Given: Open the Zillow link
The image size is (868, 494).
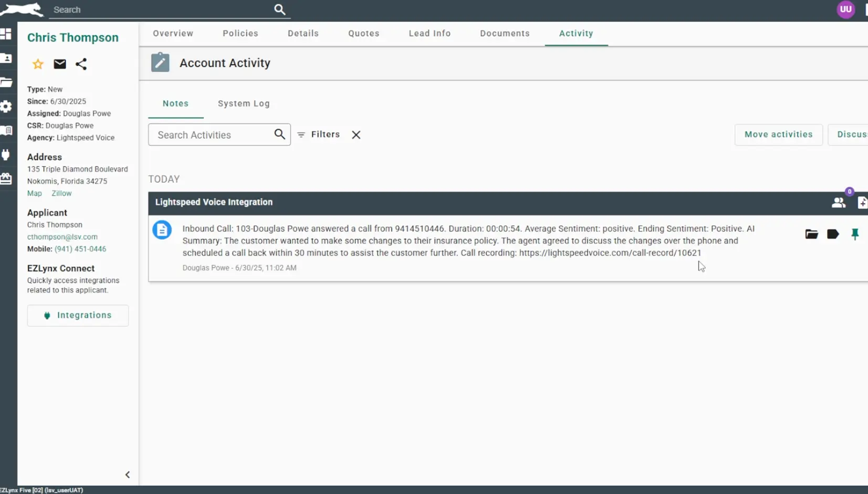Looking at the screenshot, I should click(61, 193).
